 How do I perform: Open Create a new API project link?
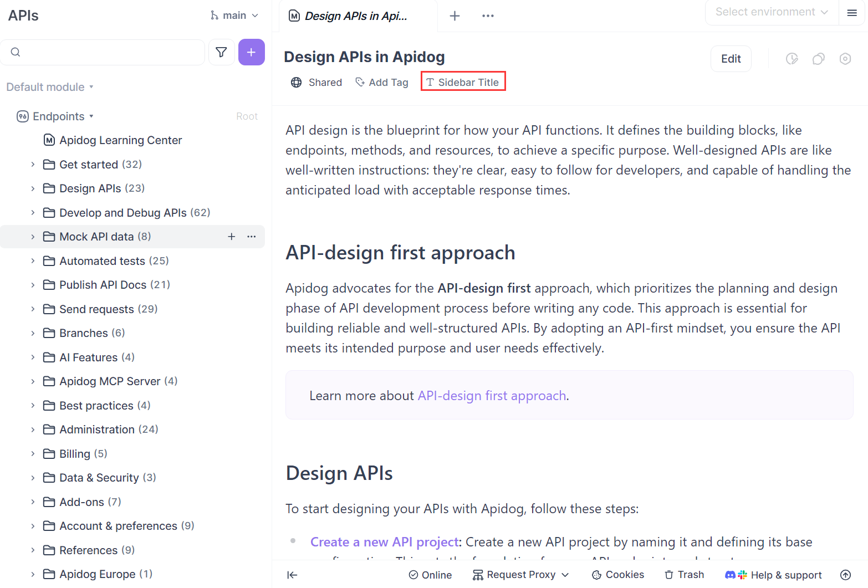[x=385, y=542]
